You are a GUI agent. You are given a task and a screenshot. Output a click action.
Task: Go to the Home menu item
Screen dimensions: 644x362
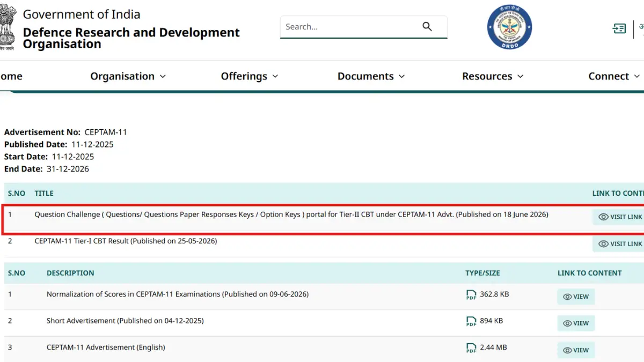tap(11, 76)
